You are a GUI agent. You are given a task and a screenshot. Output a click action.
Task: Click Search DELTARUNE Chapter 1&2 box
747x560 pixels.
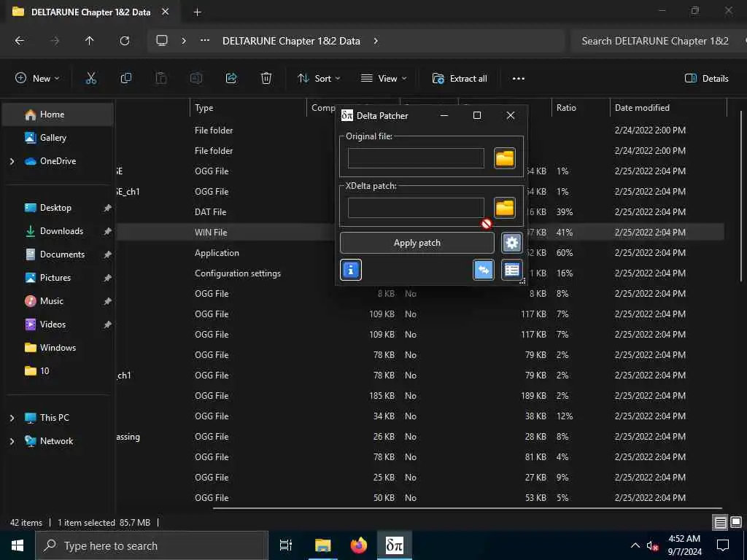[657, 41]
